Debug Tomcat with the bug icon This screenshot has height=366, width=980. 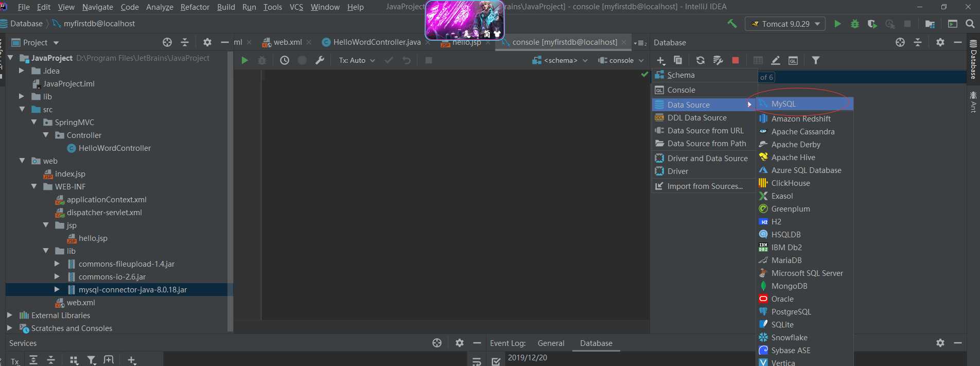point(855,24)
